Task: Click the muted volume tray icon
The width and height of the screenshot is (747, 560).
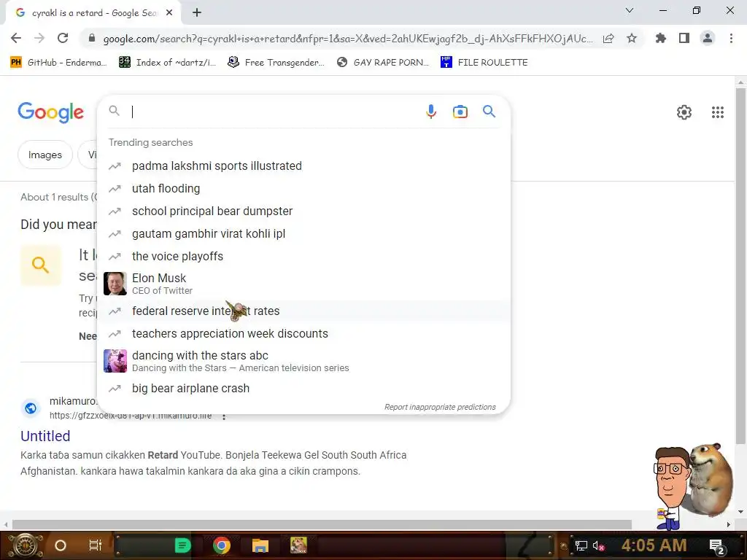Action: (x=598, y=545)
